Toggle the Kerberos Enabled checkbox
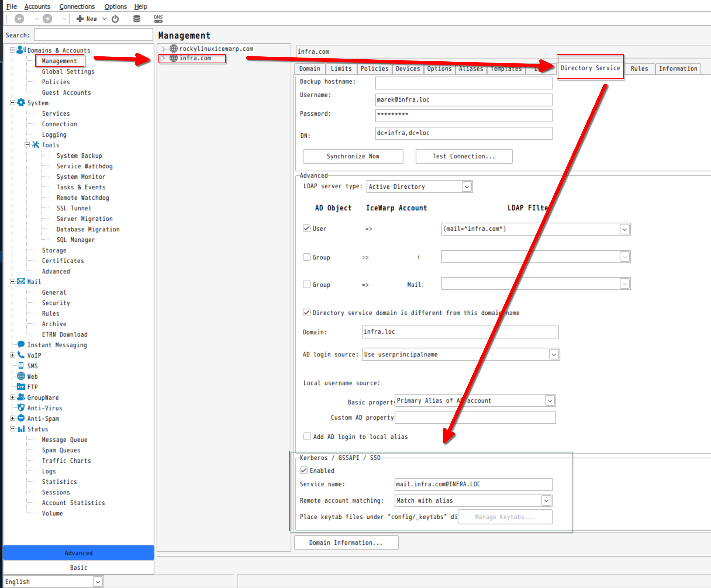The image size is (711, 588). point(304,470)
